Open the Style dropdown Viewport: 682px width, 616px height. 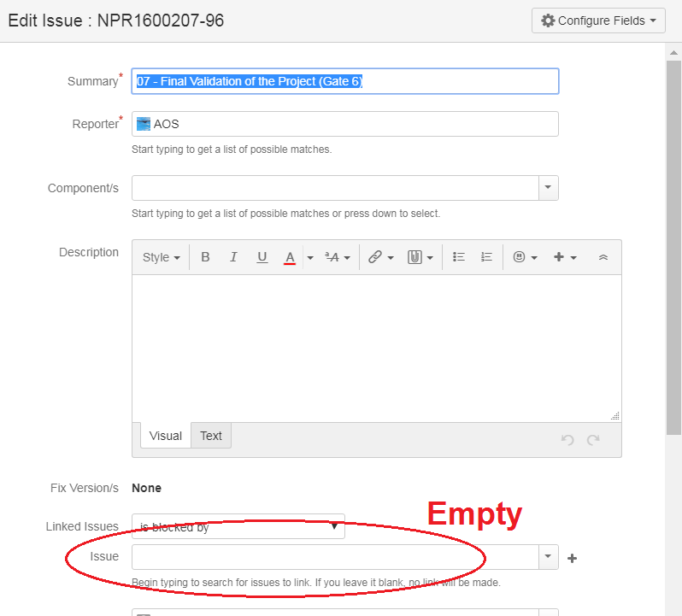pyautogui.click(x=161, y=257)
